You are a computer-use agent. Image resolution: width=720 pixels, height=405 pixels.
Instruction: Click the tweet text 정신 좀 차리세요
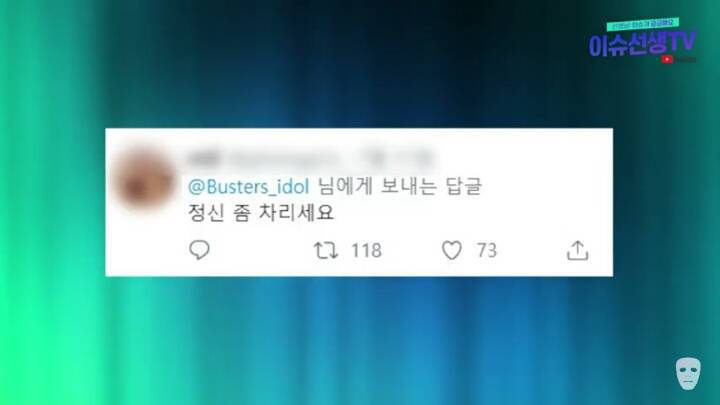tap(261, 213)
